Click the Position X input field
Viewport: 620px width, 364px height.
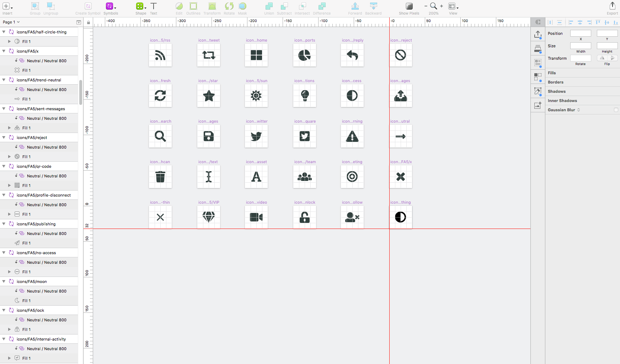click(581, 33)
